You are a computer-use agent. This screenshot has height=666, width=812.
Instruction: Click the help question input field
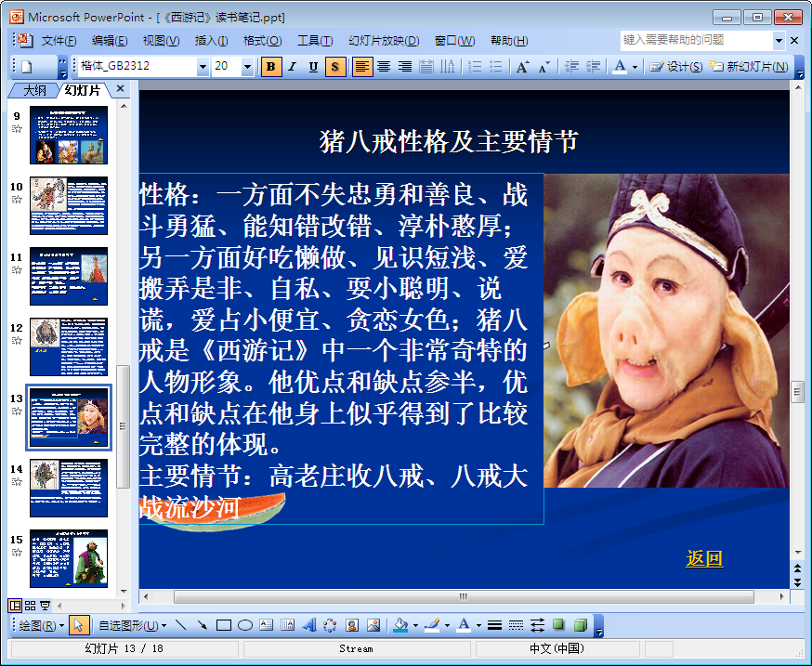point(697,40)
